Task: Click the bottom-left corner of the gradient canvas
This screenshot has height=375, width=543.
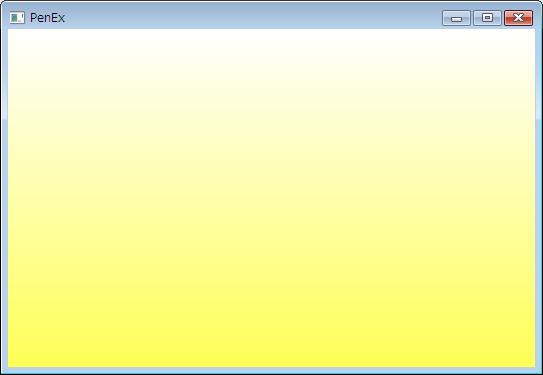Action: 9,365
